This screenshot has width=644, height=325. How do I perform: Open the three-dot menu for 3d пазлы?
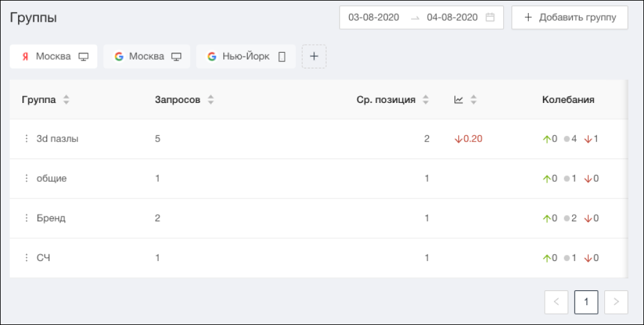point(27,139)
